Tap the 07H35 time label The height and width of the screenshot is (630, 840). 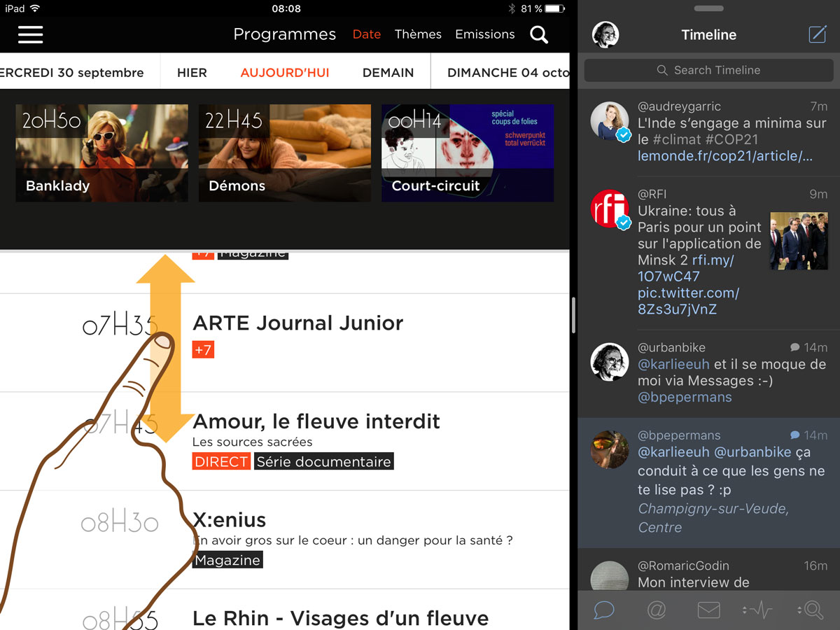pos(120,325)
